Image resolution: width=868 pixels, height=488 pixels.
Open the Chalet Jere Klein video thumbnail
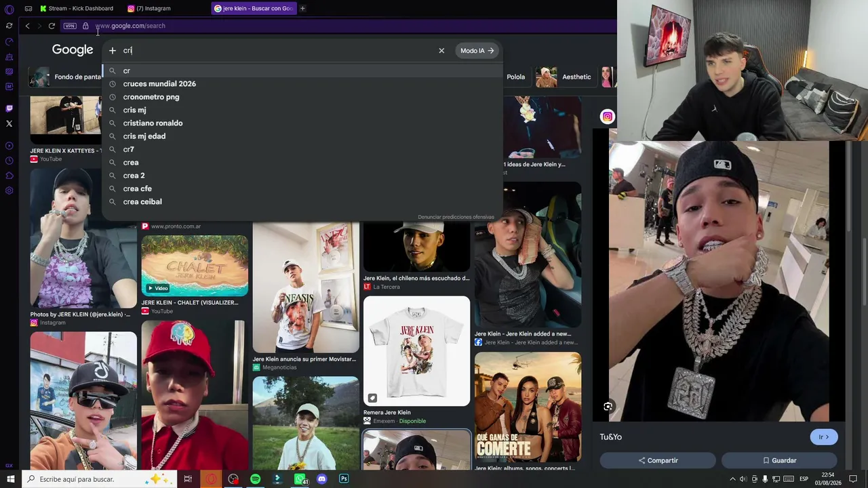tap(195, 266)
